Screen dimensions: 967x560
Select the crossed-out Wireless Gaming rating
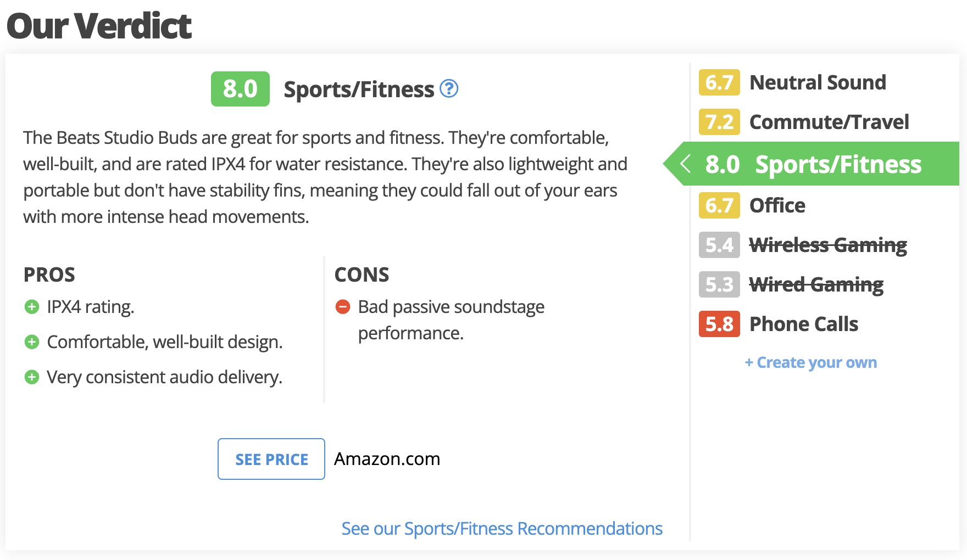803,245
